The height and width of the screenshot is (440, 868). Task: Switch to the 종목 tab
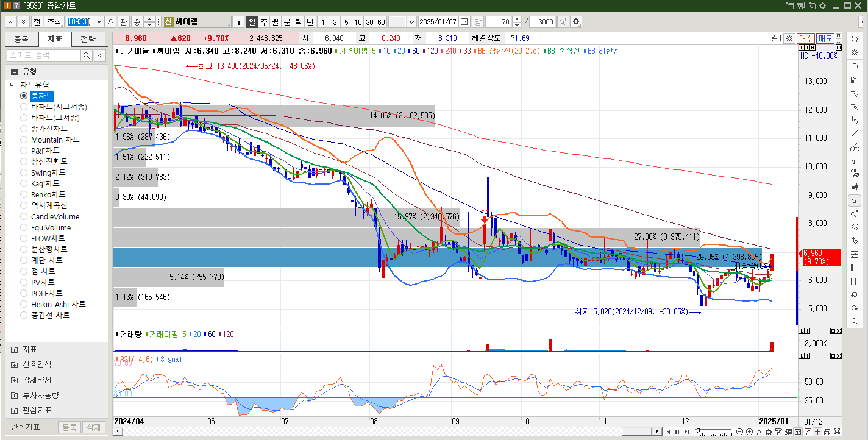pos(21,39)
